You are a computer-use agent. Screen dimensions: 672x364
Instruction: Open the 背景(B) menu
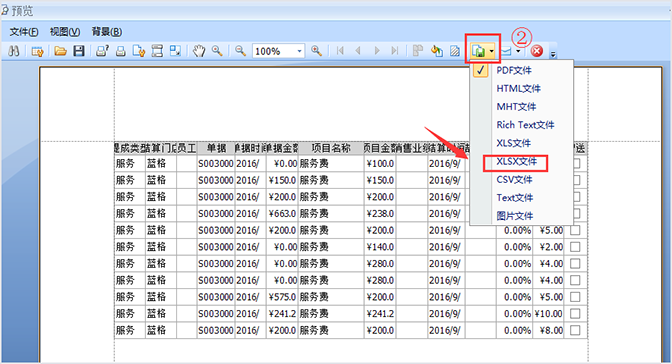pyautogui.click(x=107, y=32)
